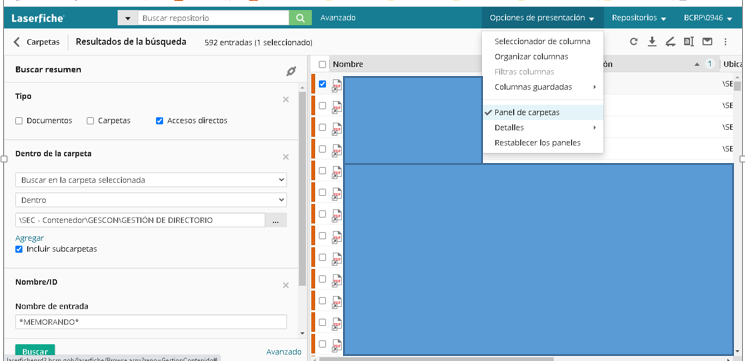Email the selected entry
Image resolution: width=745 pixels, height=361 pixels.
point(707,42)
